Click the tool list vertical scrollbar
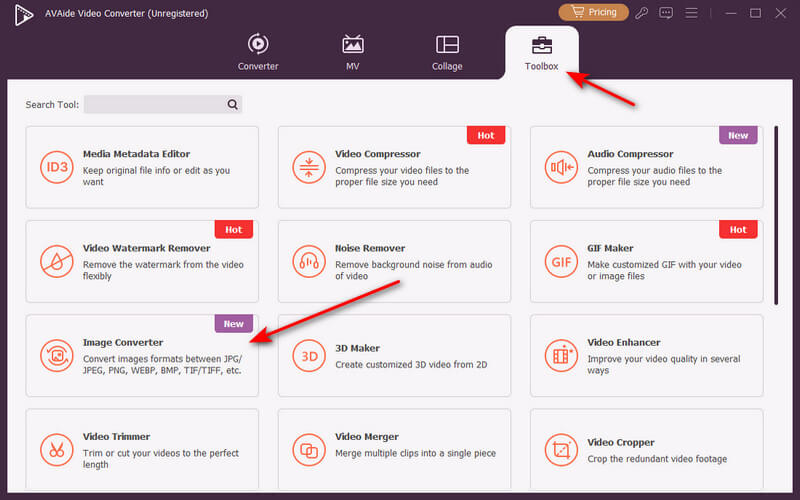Screen dimensions: 800x500 click(x=776, y=215)
